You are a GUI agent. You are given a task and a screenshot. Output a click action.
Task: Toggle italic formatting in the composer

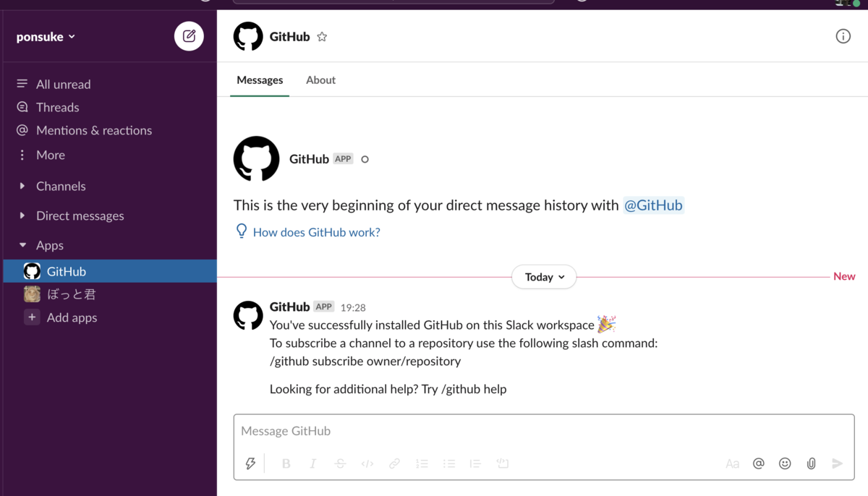coord(312,463)
